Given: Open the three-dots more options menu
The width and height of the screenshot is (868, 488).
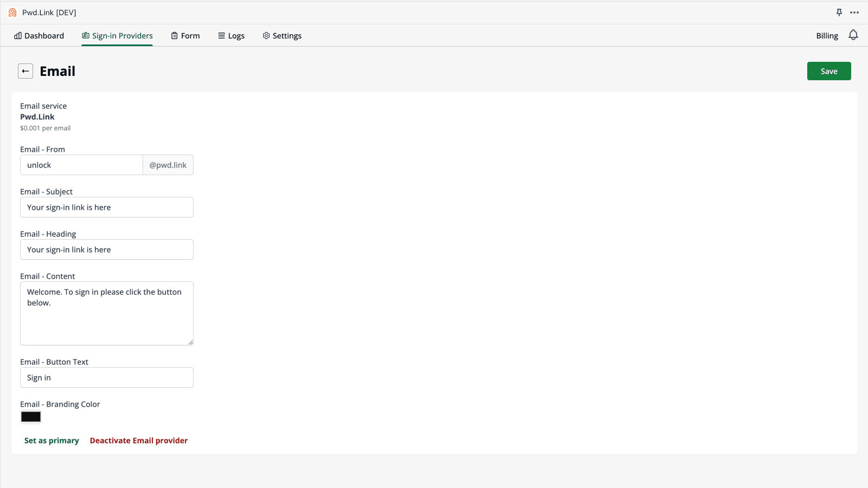Looking at the screenshot, I should 854,12.
